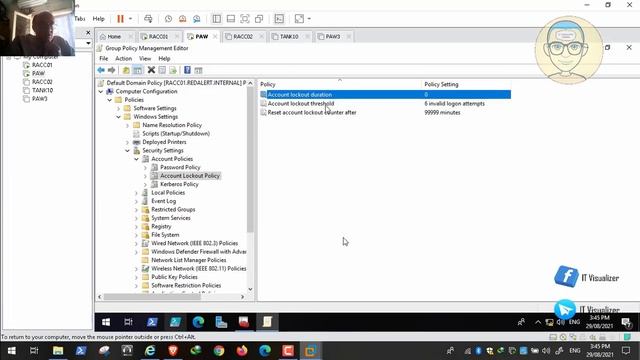Click the Properties toolbar icon
Screen dimensions: 640x360
point(162,70)
